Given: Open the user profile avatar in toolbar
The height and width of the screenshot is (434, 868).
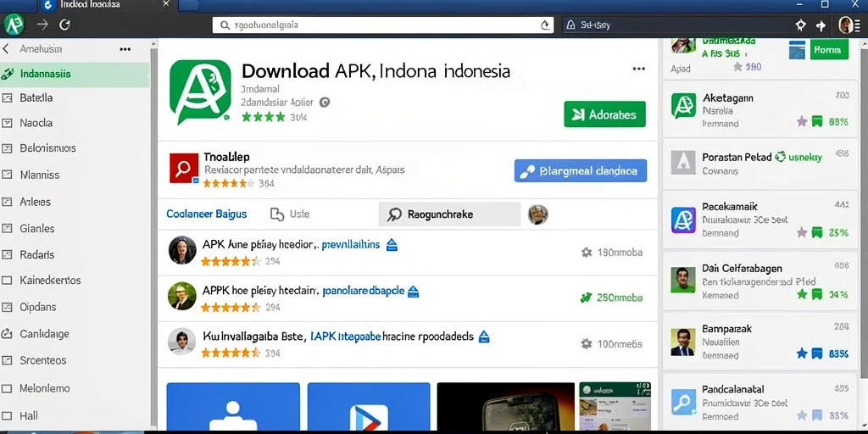Looking at the screenshot, I should [845, 25].
